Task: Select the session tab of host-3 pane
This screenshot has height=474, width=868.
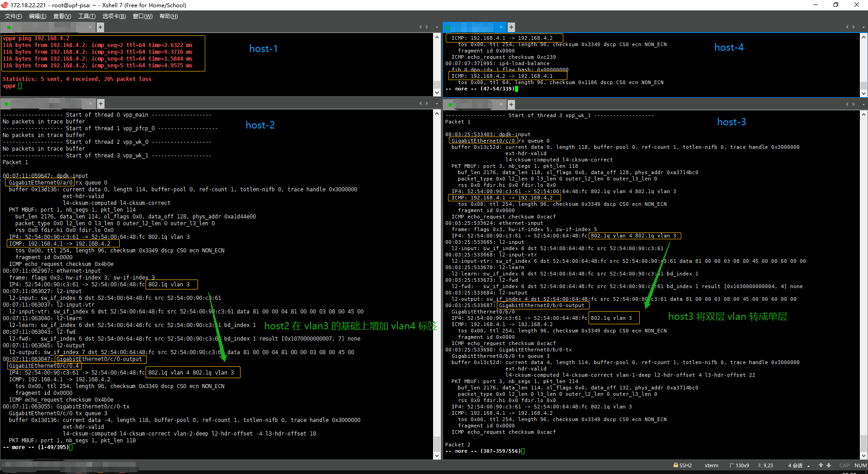Action: click(x=475, y=104)
